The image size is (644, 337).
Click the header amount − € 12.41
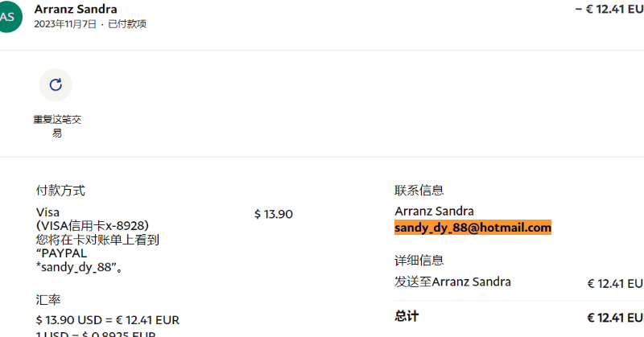pos(608,10)
